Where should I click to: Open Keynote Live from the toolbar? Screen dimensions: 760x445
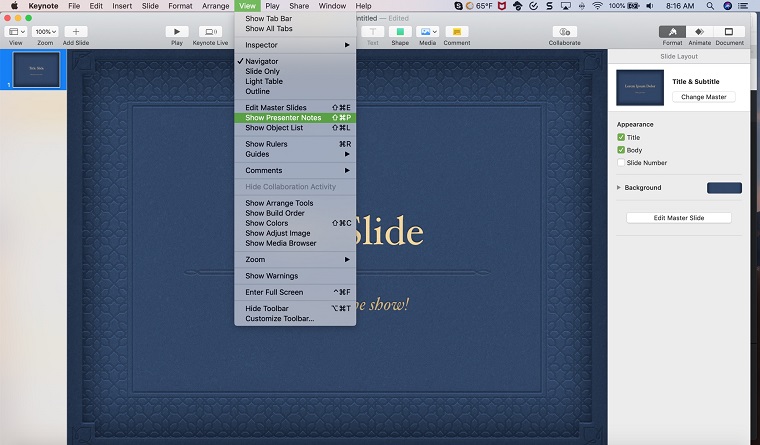[x=210, y=32]
